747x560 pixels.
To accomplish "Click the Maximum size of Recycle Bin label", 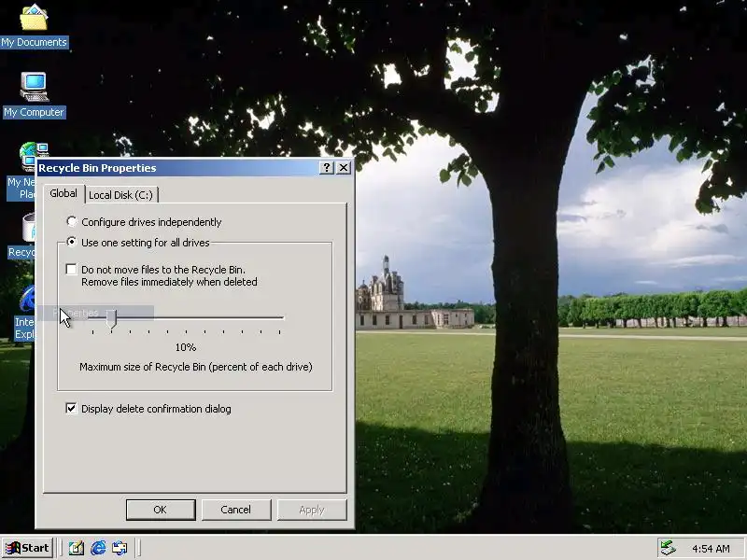I will (x=196, y=367).
